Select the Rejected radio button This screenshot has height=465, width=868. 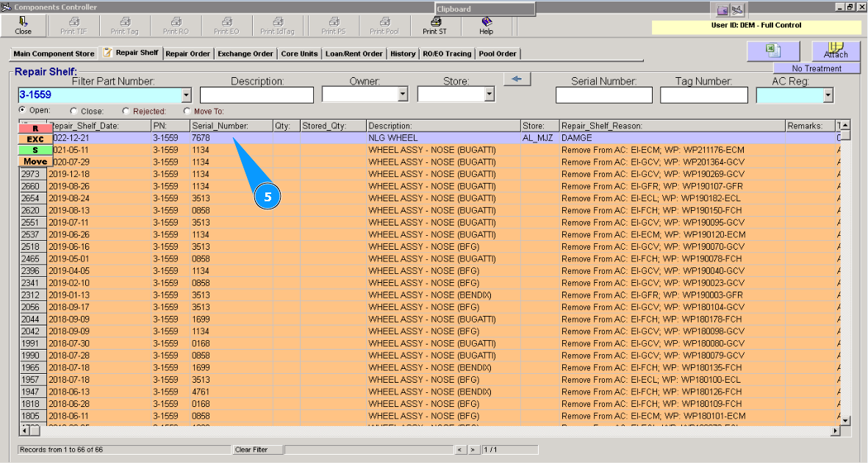pos(126,111)
